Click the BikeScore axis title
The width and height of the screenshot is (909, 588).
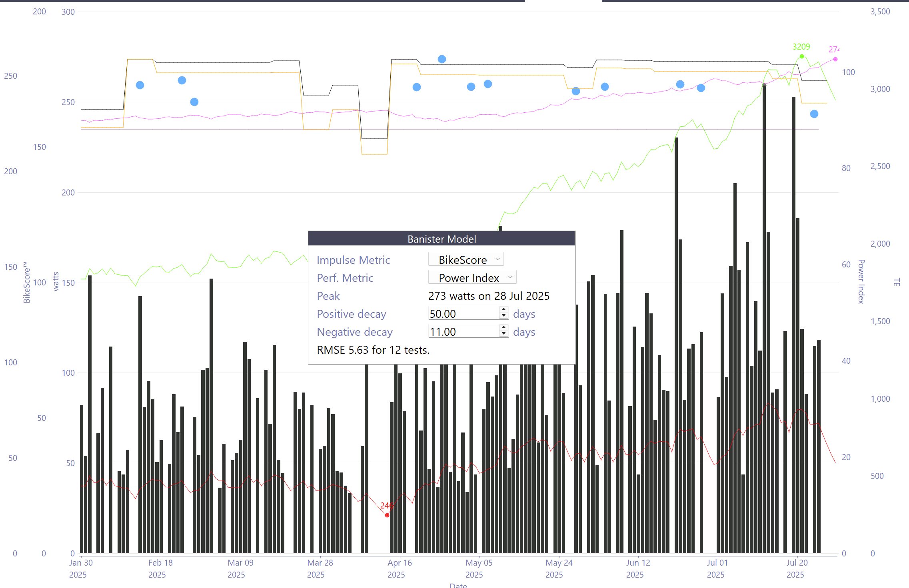tap(27, 282)
